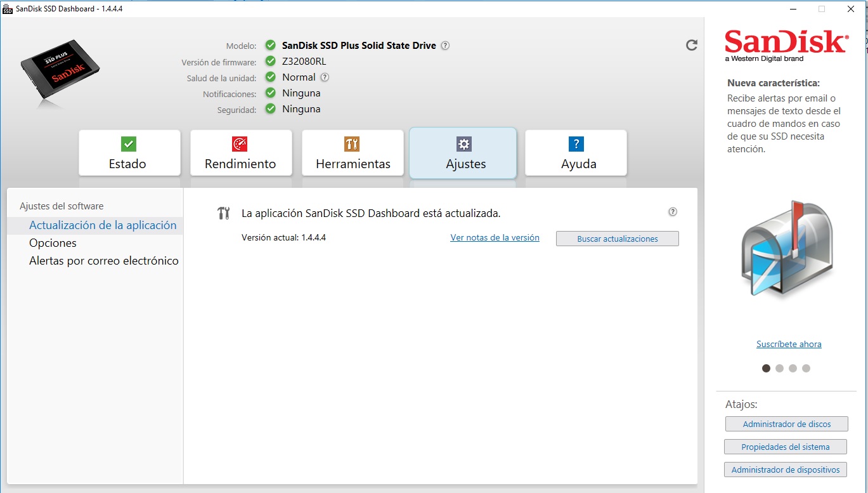Click help icon in application update panel
868x493 pixels.
tap(673, 212)
